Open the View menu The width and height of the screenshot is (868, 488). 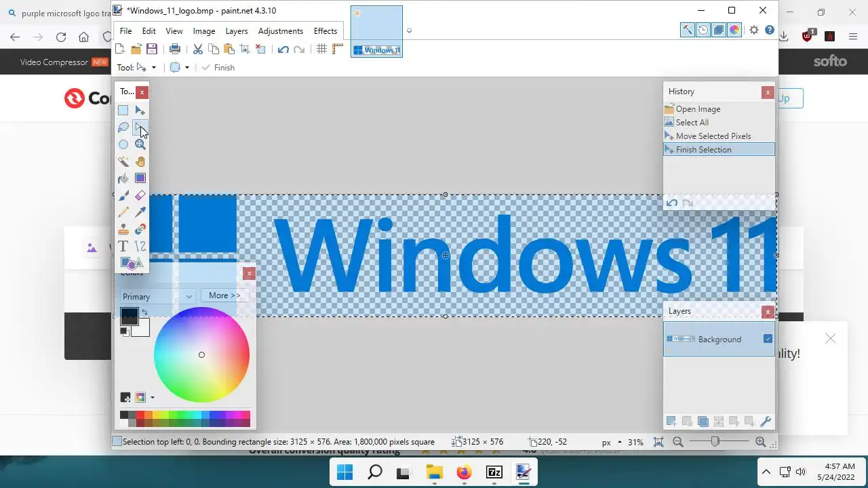pyautogui.click(x=174, y=31)
